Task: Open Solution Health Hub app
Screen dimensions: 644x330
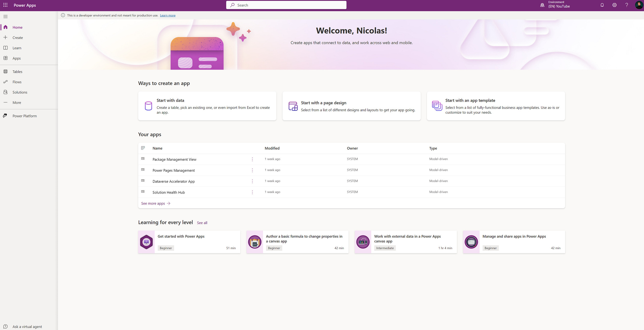Action: point(169,192)
